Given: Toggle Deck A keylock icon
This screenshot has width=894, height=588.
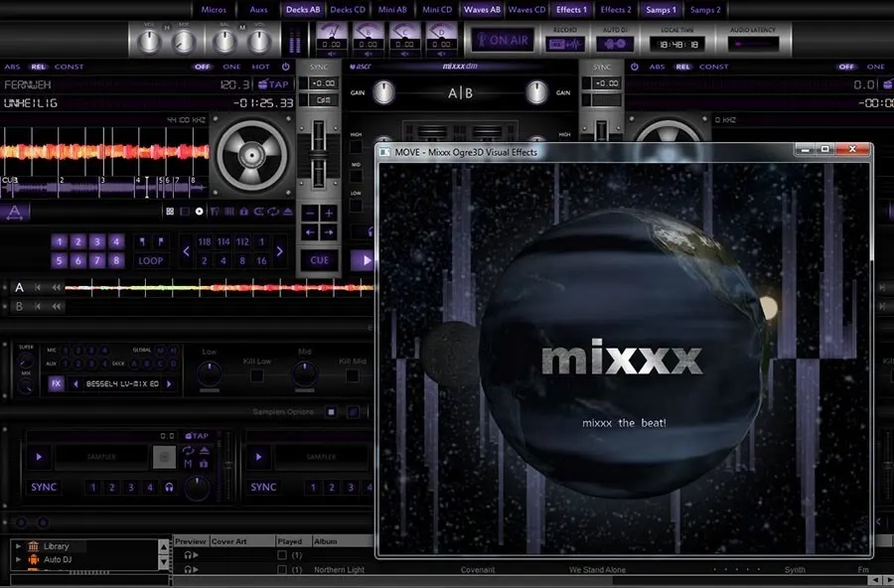Looking at the screenshot, I should [244, 212].
